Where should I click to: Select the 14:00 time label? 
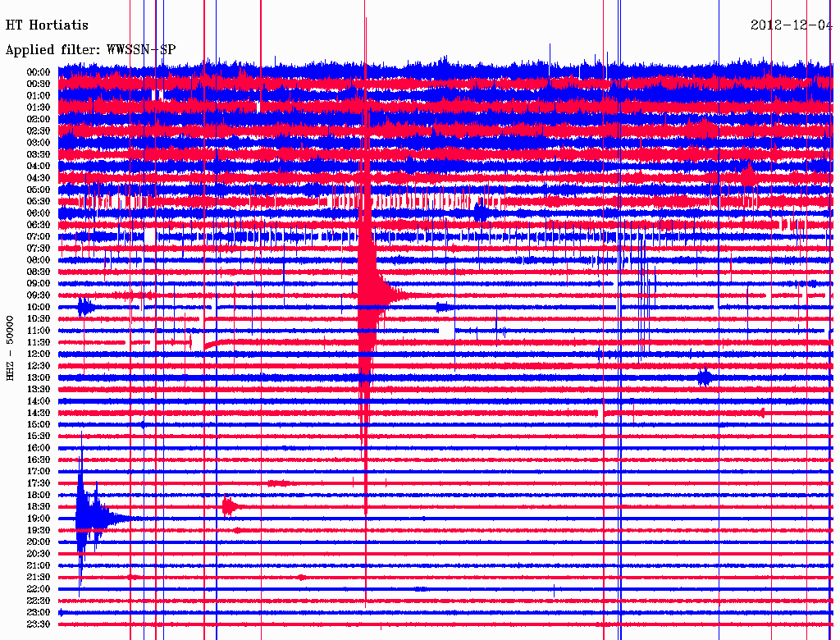tap(39, 401)
